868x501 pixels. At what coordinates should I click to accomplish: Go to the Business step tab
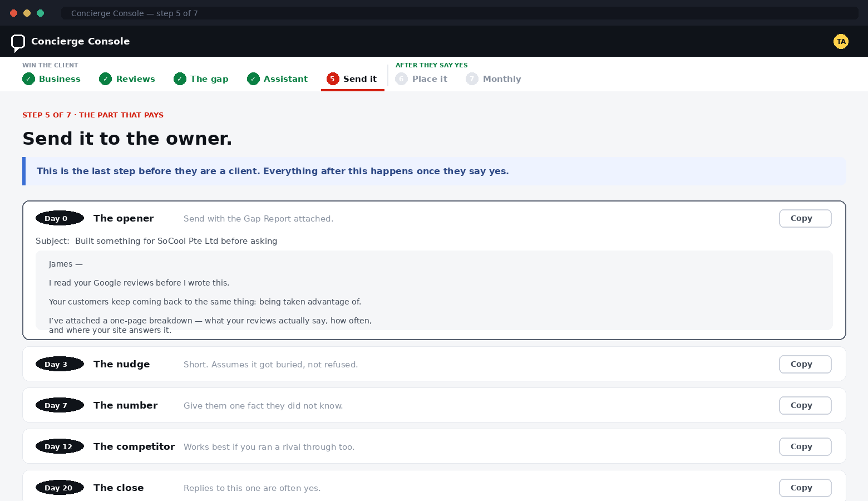coord(52,79)
